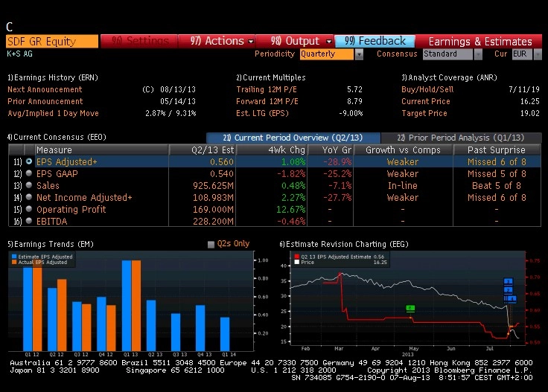Click the EPS GAAP YoY growth -25.2%
This screenshot has width=548, height=392.
[x=337, y=174]
